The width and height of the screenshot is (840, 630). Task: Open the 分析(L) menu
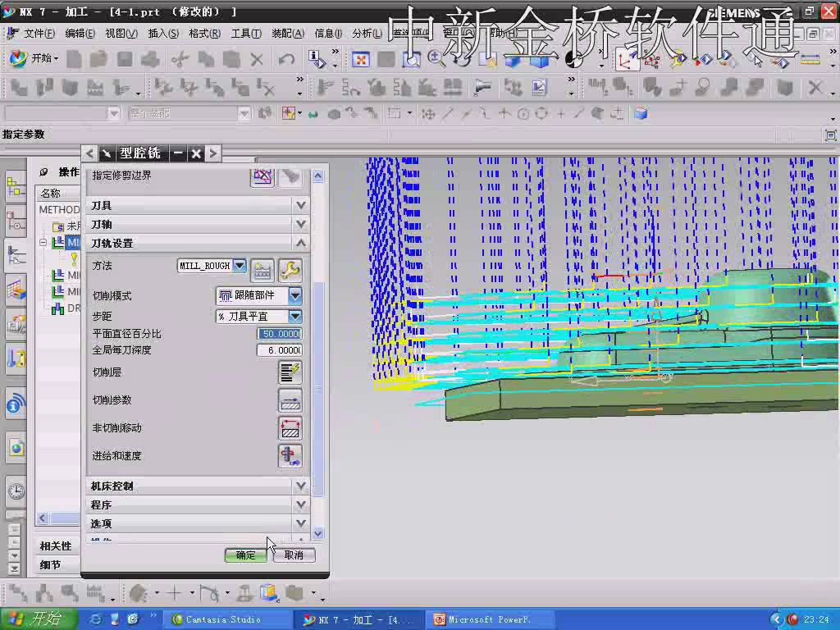pyautogui.click(x=367, y=34)
